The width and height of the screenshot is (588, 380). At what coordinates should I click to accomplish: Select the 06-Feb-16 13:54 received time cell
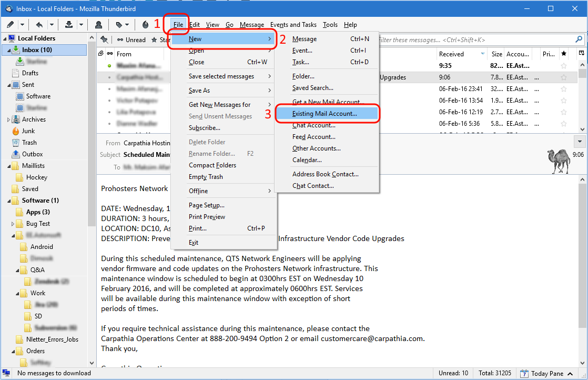click(461, 101)
